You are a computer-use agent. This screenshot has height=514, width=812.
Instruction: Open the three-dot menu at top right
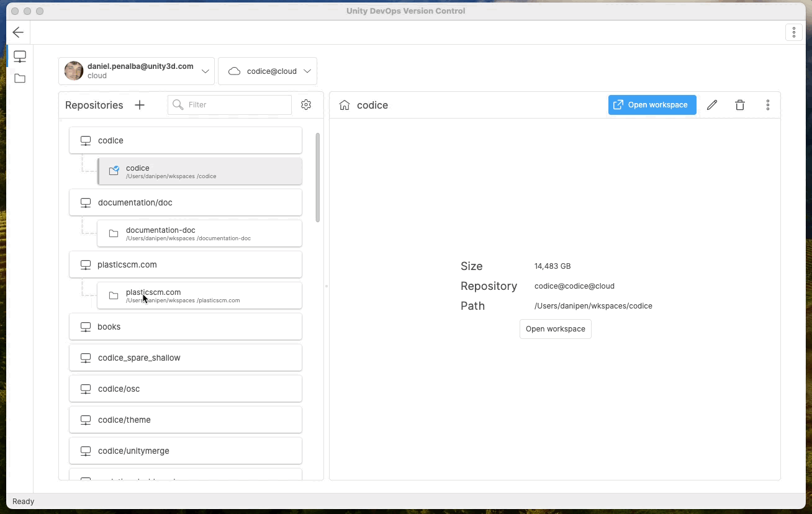tap(793, 32)
